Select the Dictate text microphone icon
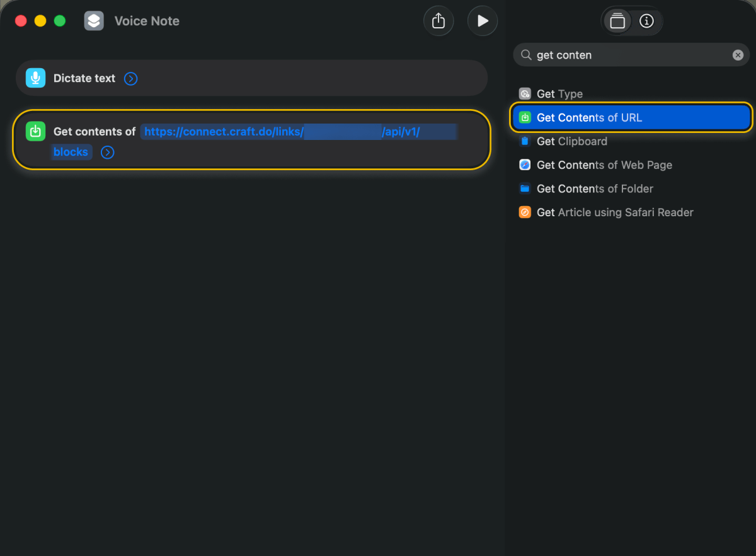The width and height of the screenshot is (756, 556). [35, 78]
